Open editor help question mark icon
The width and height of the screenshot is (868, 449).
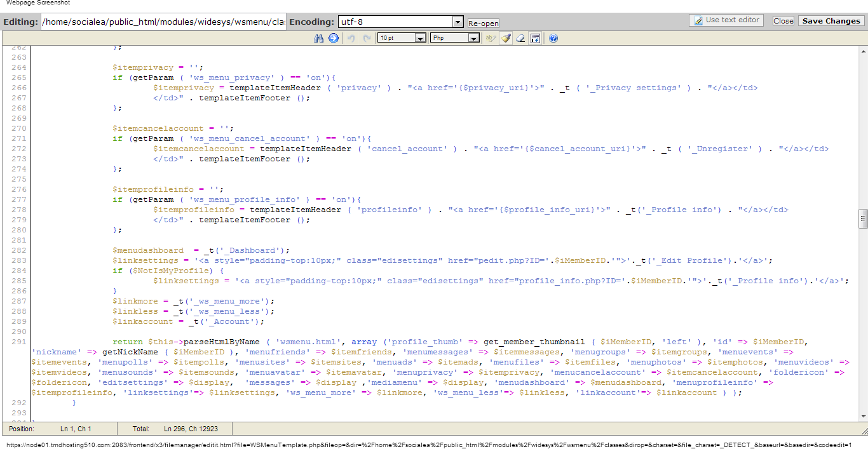point(553,38)
